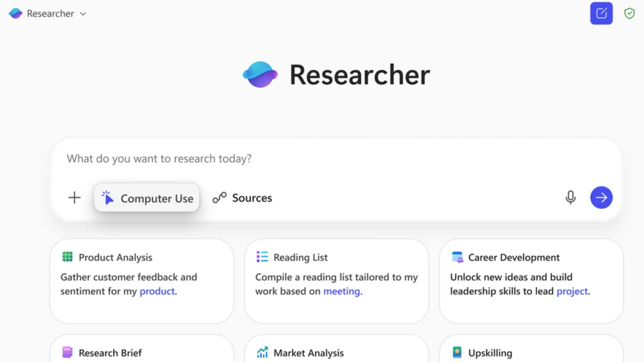The height and width of the screenshot is (362, 644).
Task: Click the Research Brief notebook icon
Action: click(67, 352)
